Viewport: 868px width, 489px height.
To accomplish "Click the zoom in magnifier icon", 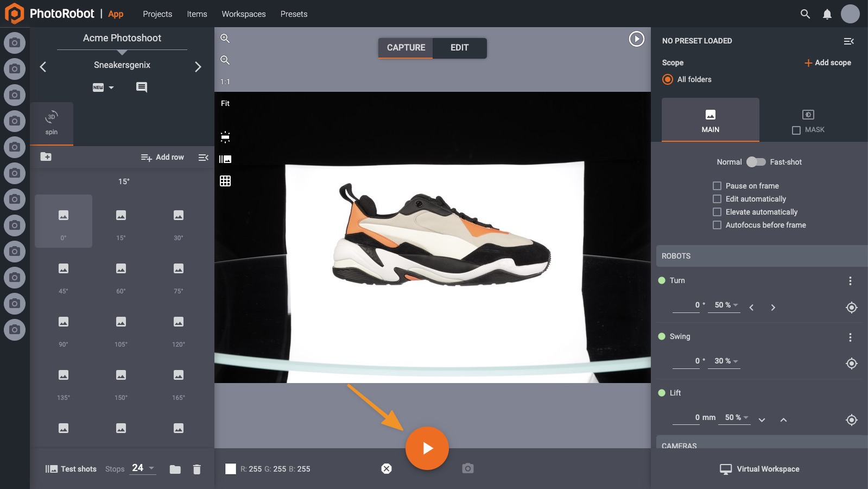I will tap(225, 39).
